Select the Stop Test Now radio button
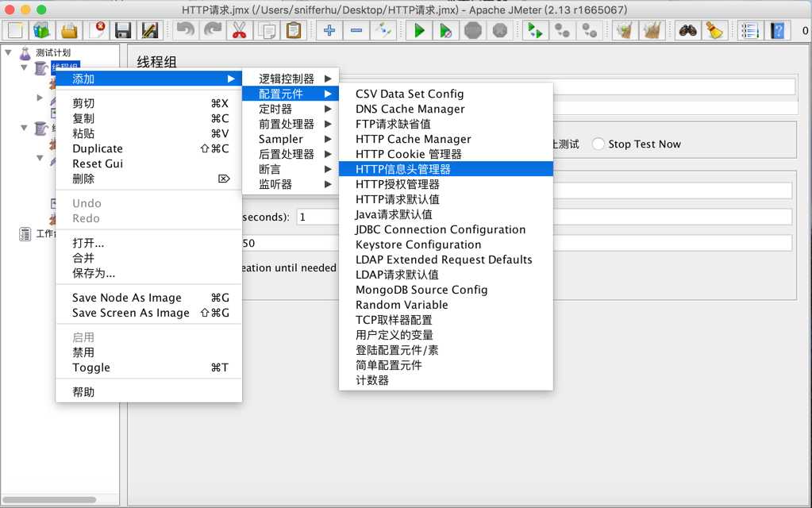This screenshot has height=508, width=812. click(x=598, y=144)
